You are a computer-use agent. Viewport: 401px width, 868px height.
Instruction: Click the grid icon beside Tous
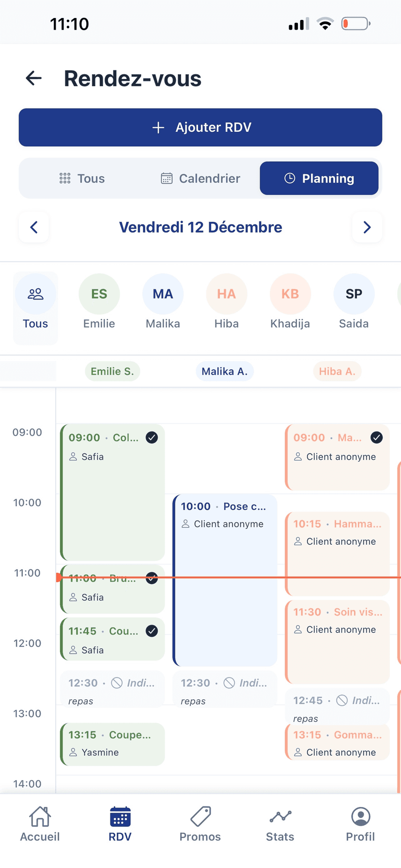coord(64,178)
